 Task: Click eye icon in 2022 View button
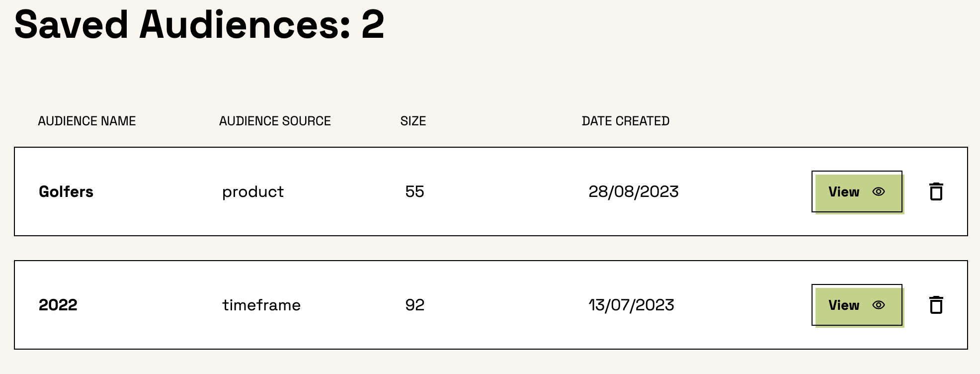pyautogui.click(x=878, y=305)
